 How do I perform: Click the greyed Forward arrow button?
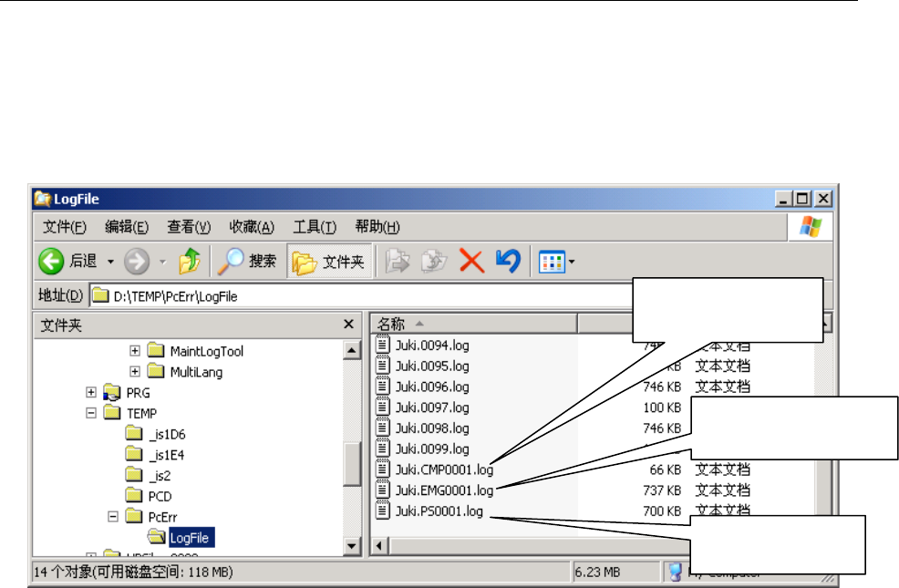(137, 262)
